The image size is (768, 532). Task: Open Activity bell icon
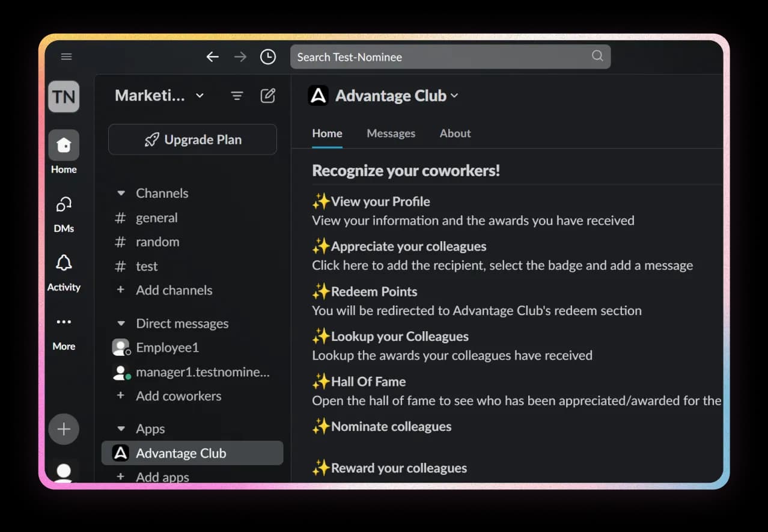pyautogui.click(x=64, y=263)
